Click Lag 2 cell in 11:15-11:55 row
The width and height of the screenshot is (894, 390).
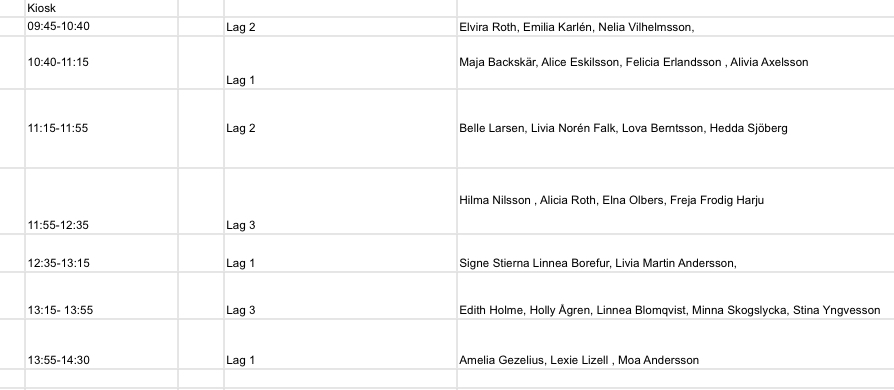pyautogui.click(x=340, y=128)
